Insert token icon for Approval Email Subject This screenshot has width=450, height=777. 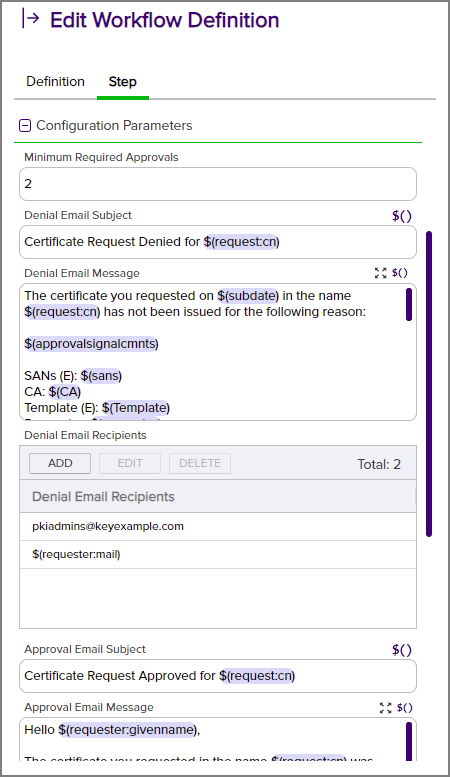(401, 650)
